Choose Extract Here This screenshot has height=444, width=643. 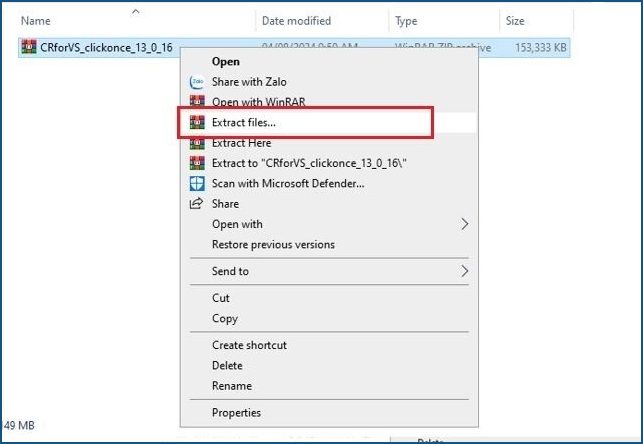click(328, 143)
